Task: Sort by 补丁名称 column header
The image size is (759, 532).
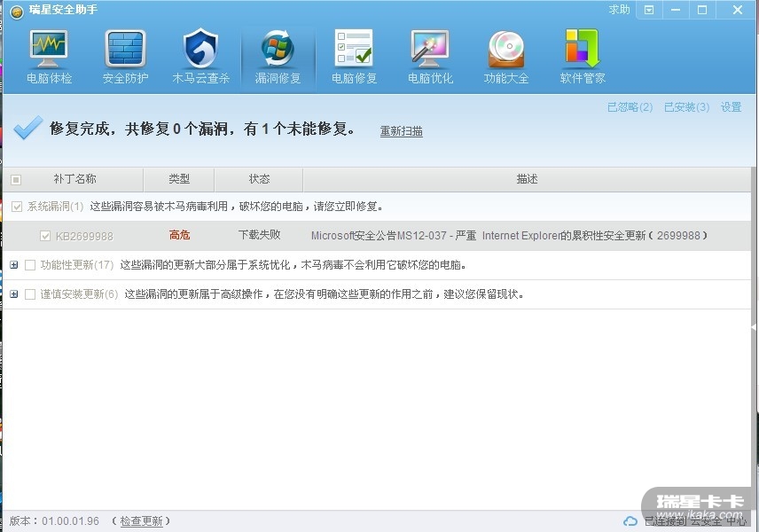Action: [74, 179]
